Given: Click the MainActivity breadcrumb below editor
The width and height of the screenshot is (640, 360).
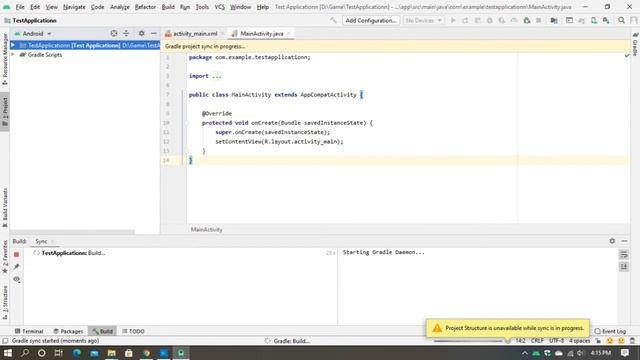Looking at the screenshot, I should 206,229.
